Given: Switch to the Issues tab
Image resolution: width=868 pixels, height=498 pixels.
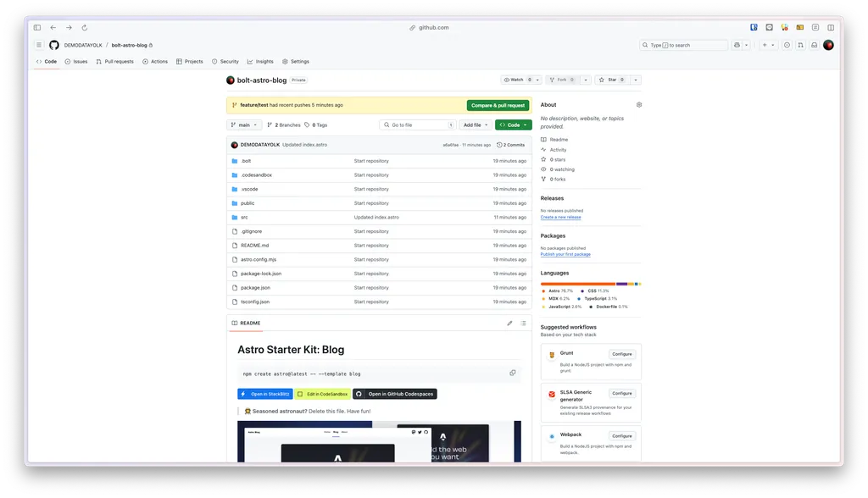Looking at the screenshot, I should click(75, 62).
